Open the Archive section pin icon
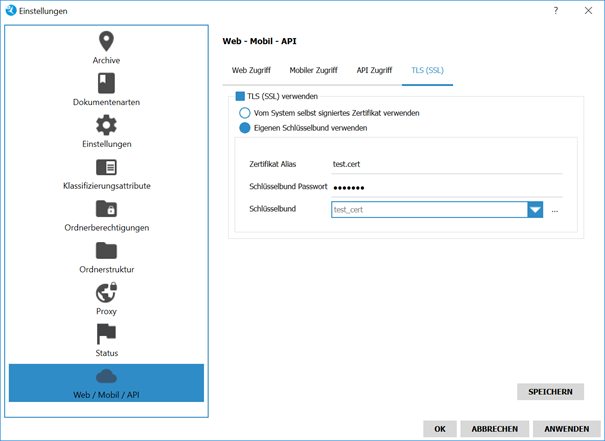The height and width of the screenshot is (441, 605). [106, 42]
